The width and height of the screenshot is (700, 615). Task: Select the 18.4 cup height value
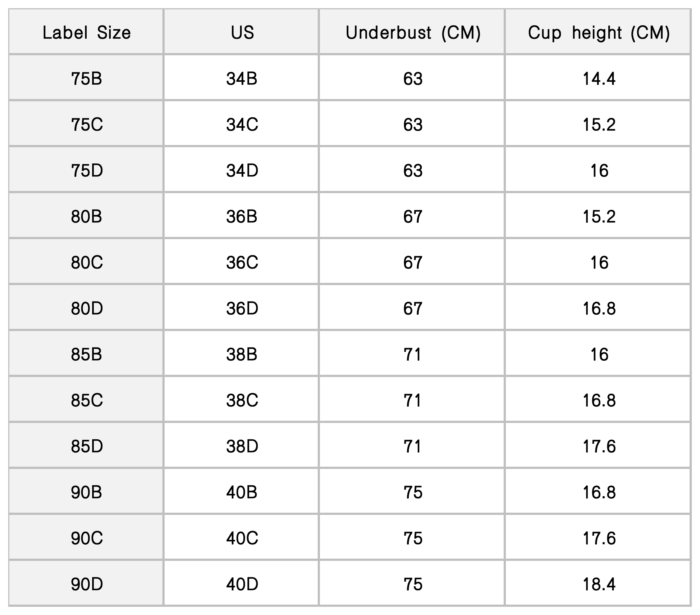(599, 584)
